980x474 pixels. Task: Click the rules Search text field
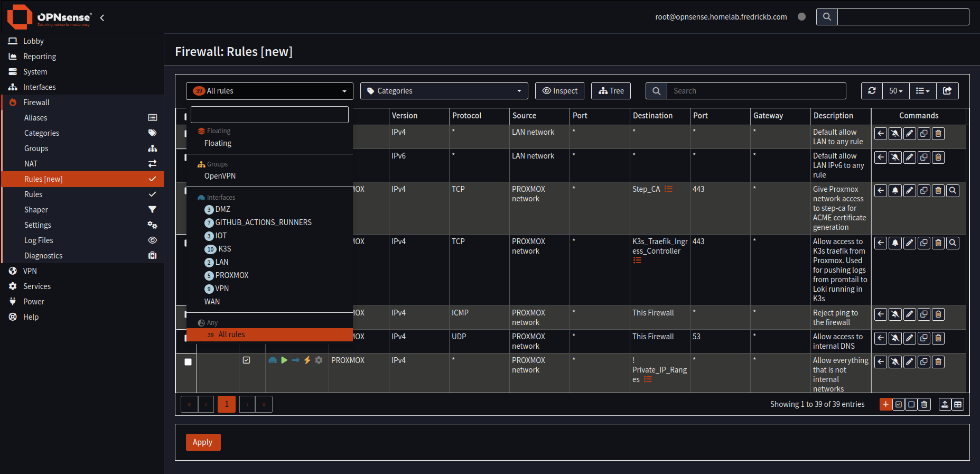pyautogui.click(x=755, y=91)
